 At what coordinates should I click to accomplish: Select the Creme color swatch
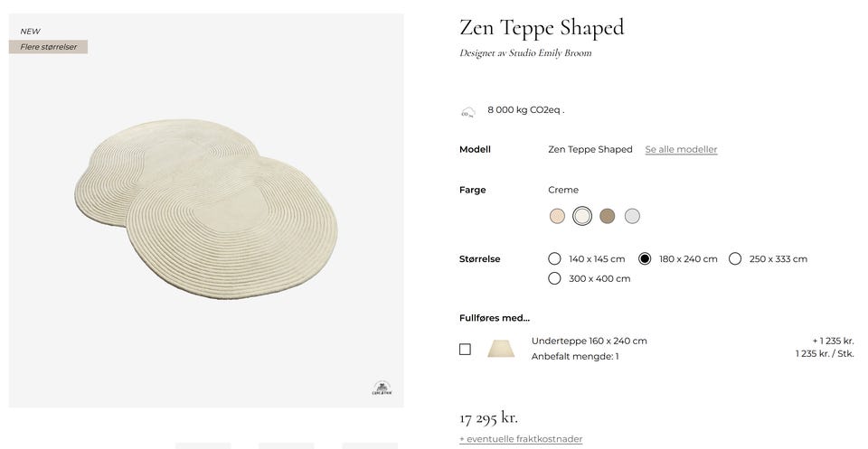[x=582, y=216]
